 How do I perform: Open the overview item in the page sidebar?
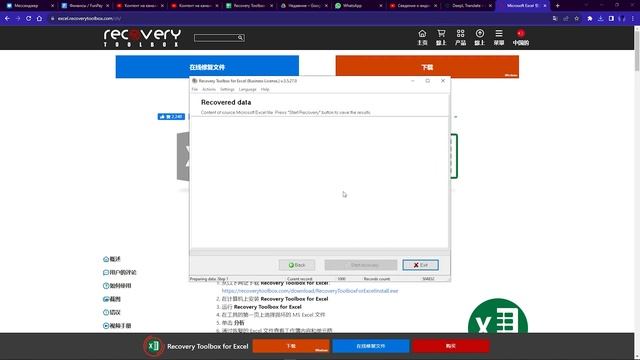pos(112,259)
